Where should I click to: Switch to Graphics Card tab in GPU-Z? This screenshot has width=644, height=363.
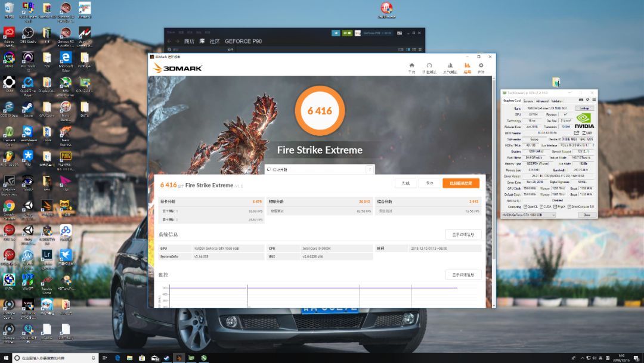coord(512,101)
